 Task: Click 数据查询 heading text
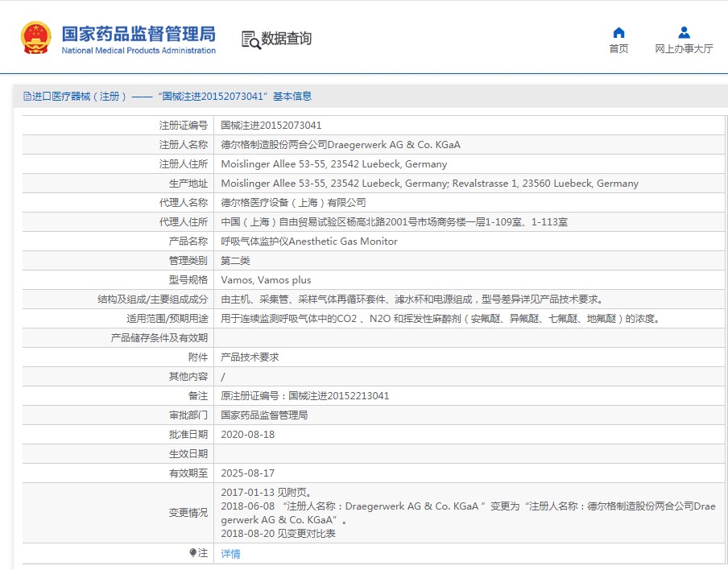tap(286, 39)
